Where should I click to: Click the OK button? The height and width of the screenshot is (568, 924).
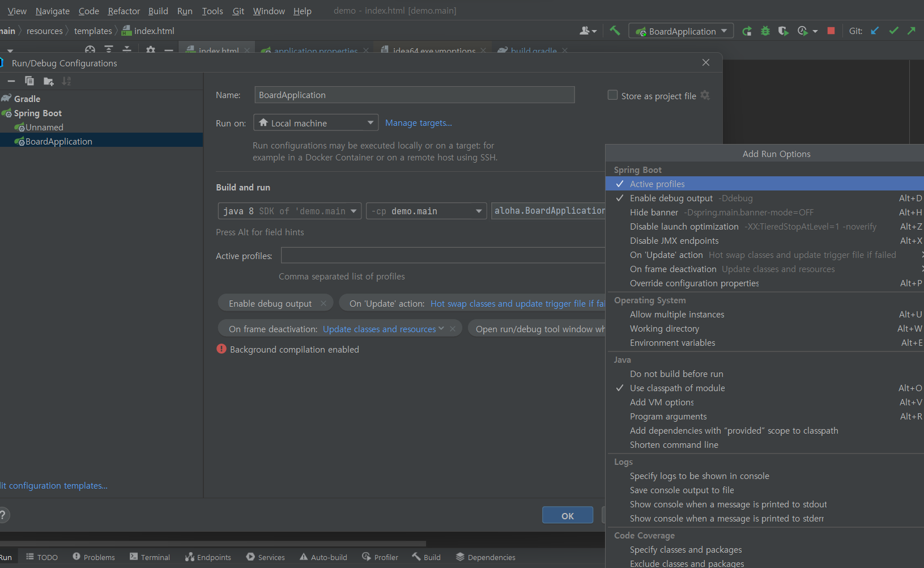(568, 515)
